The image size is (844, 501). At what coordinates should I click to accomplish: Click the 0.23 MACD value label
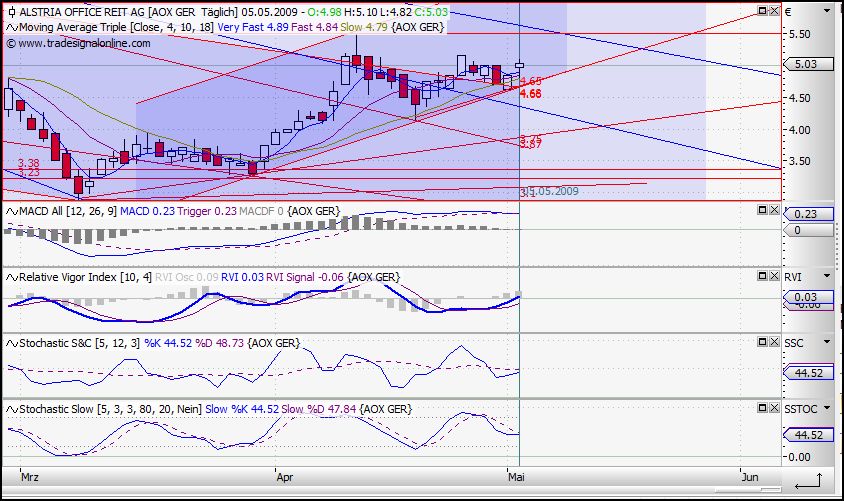tap(807, 214)
